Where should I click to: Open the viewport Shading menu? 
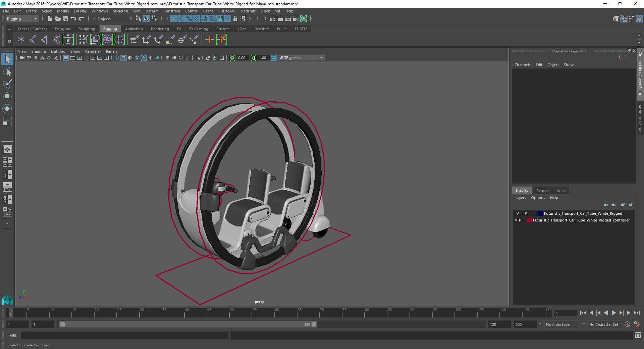coord(39,51)
